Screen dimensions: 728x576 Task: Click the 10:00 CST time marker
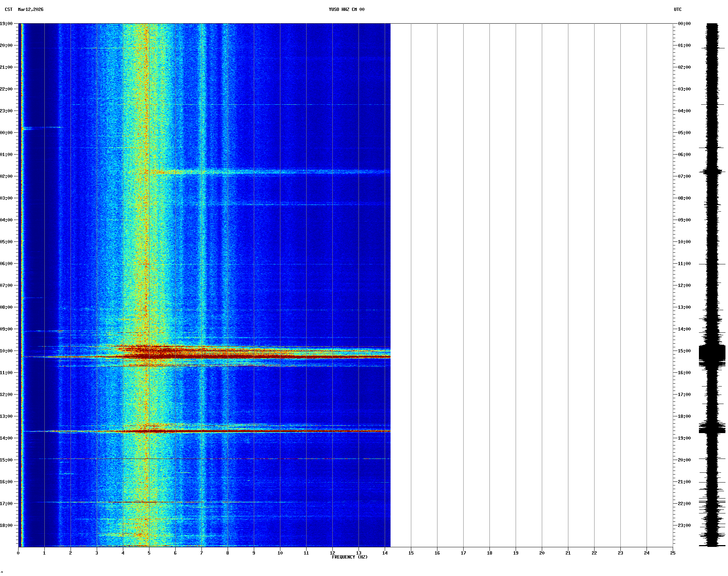point(7,351)
